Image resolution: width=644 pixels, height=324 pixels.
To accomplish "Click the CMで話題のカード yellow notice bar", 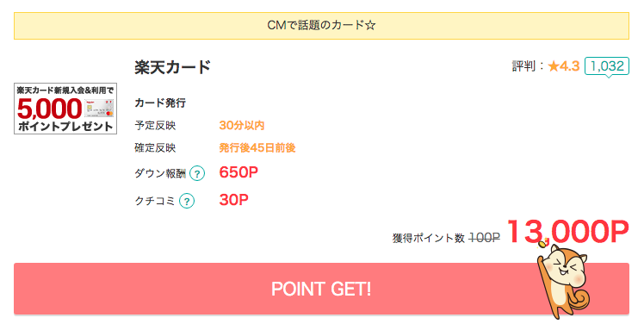I will (x=321, y=26).
